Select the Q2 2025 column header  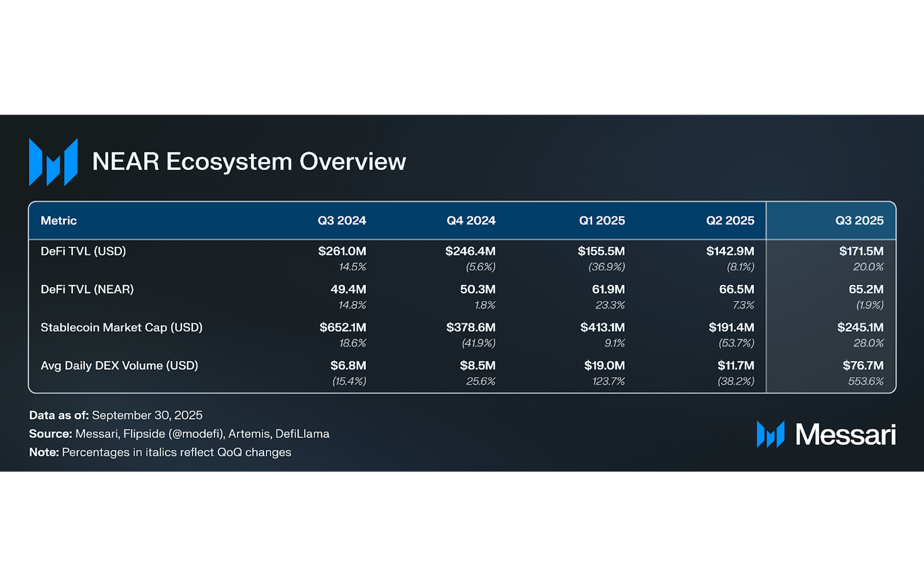click(x=730, y=221)
